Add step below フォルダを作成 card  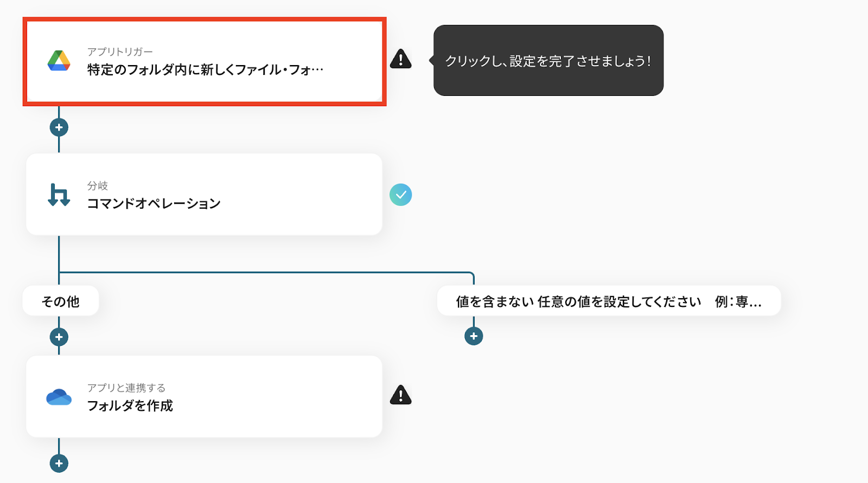tap(59, 463)
